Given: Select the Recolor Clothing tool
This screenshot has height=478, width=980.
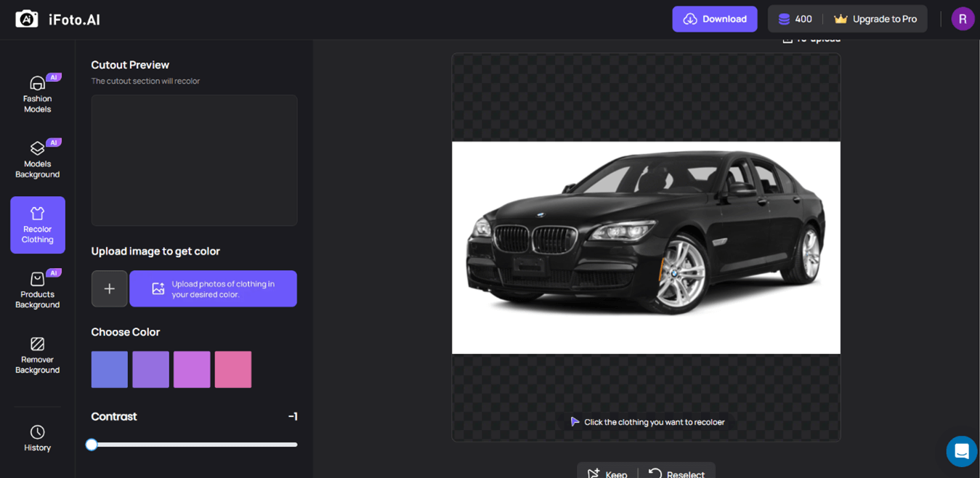Looking at the screenshot, I should point(37,224).
